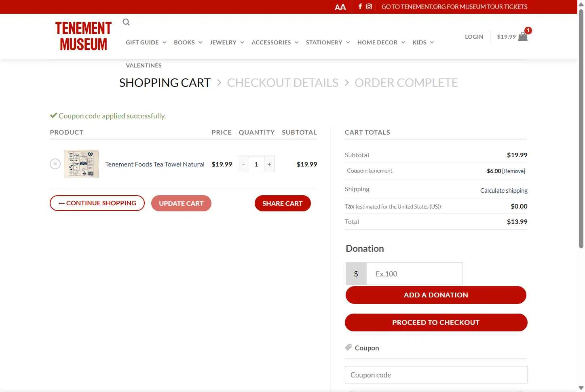585x392 pixels.
Task: Click the Tenement Museum logo
Action: tap(83, 36)
